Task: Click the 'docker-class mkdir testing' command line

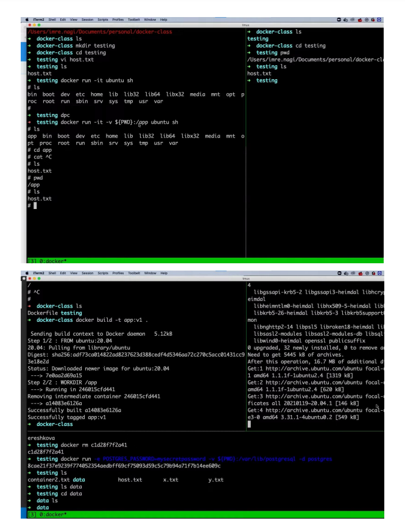Action: [x=71, y=46]
